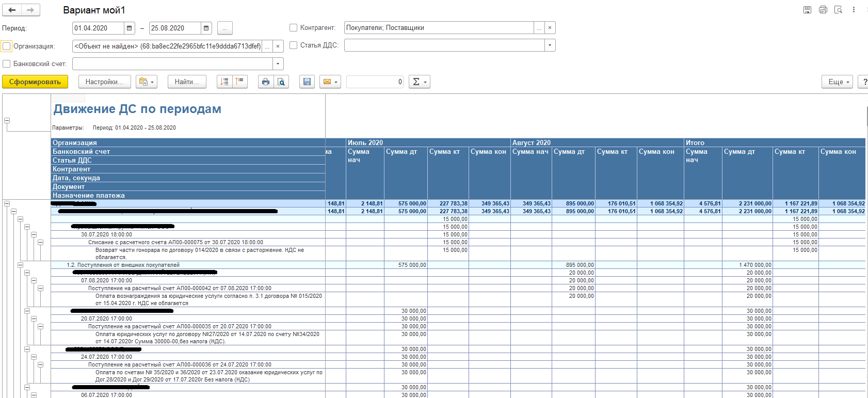Open the Еще menu
This screenshot has width=868, height=398.
click(839, 82)
